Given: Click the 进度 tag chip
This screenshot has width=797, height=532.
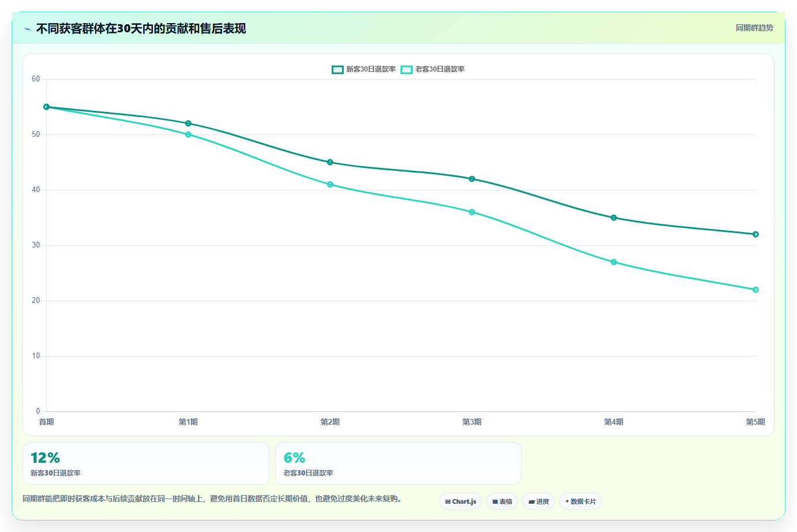Looking at the screenshot, I should pos(538,501).
